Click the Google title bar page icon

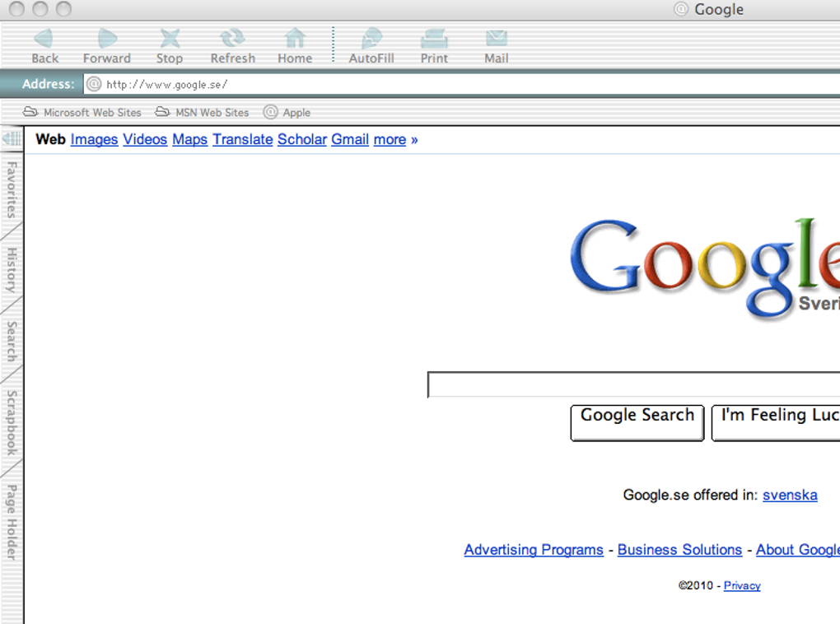click(x=681, y=9)
